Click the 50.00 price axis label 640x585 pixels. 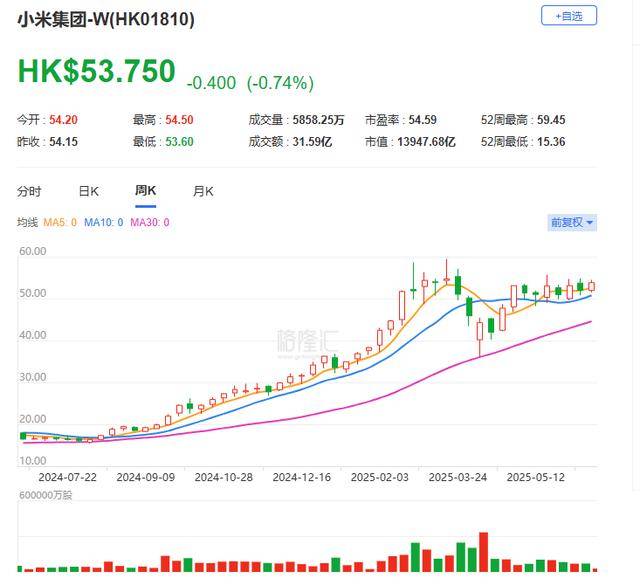tap(33, 293)
